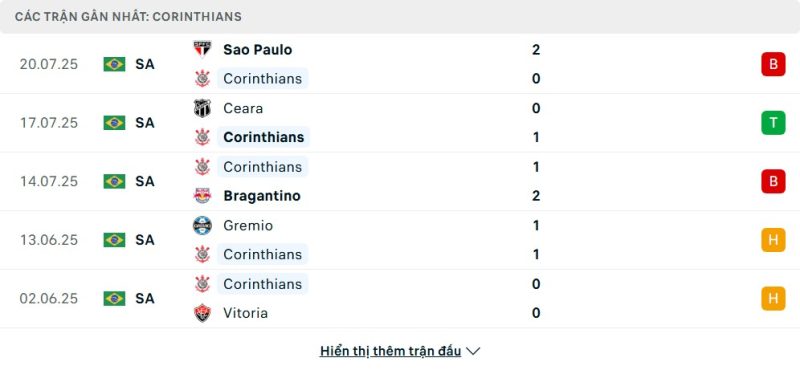The height and width of the screenshot is (374, 800).
Task: Click the Các trận gần nhất: Corinthians header
Action: coord(128,16)
